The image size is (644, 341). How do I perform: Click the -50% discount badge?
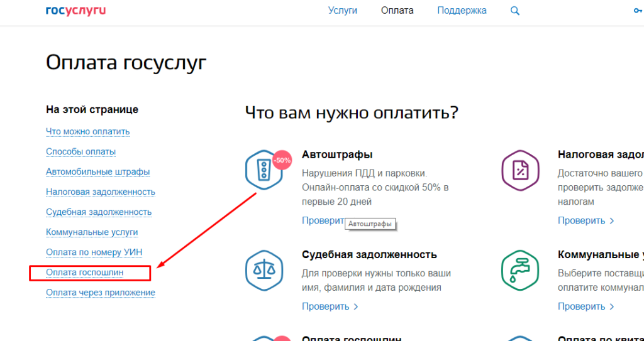pyautogui.click(x=282, y=160)
